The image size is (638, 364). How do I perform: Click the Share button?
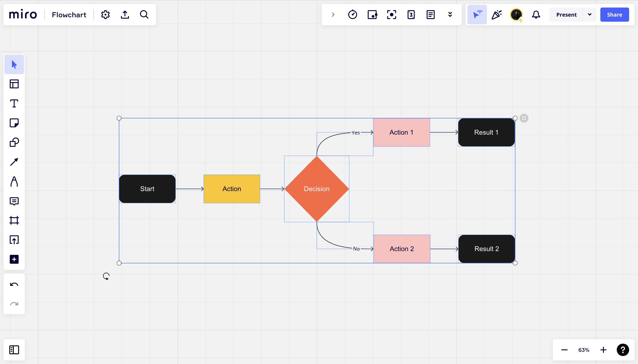coord(614,14)
